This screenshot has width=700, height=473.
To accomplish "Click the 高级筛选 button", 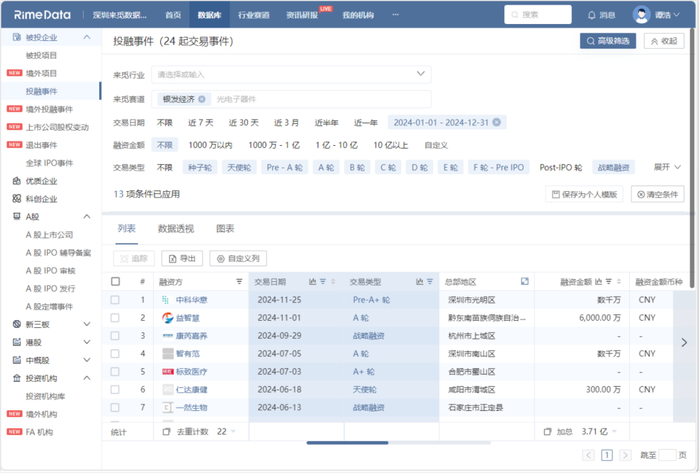I will point(608,41).
